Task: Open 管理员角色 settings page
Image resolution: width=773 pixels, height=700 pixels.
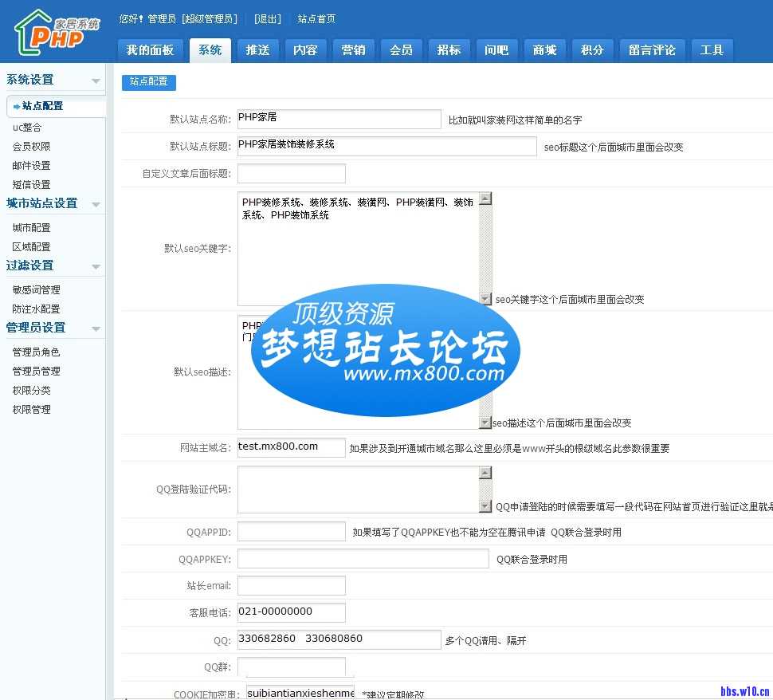Action: [36, 352]
